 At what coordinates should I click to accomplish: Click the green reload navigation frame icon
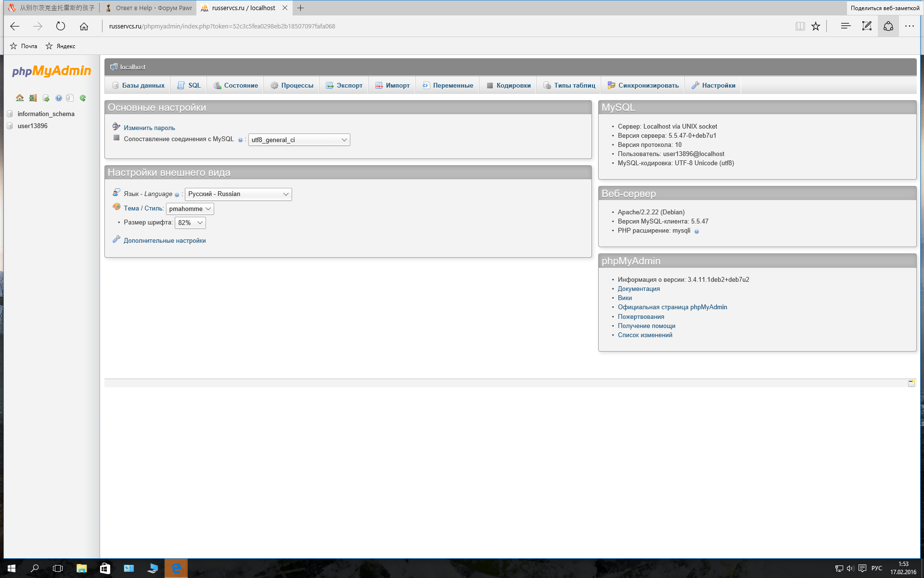click(x=83, y=98)
